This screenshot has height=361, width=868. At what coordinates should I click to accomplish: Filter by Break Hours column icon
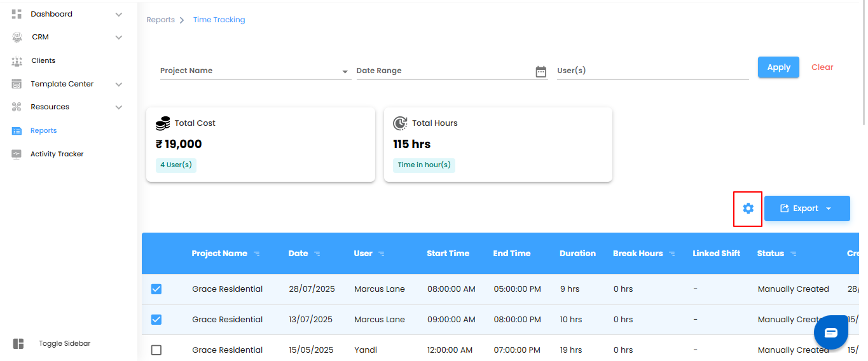pos(672,254)
